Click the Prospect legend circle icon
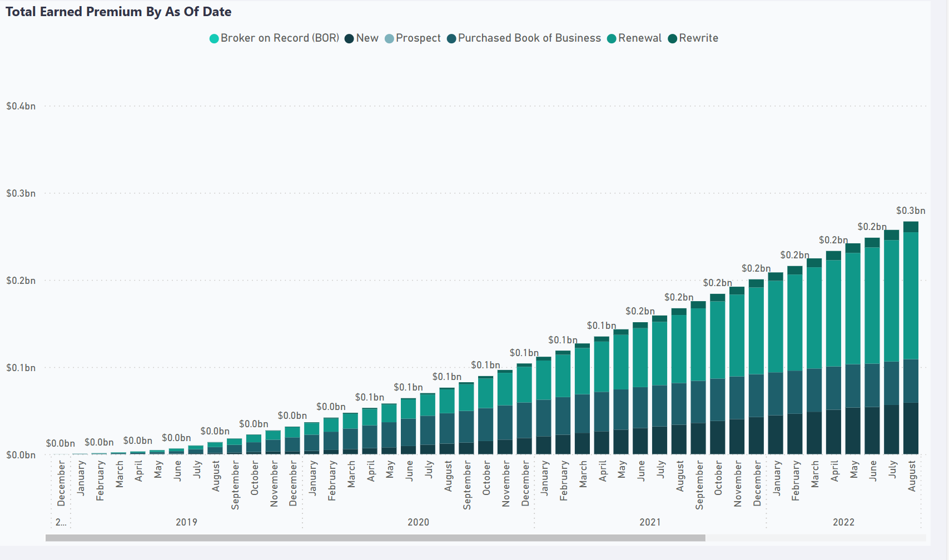This screenshot has width=949, height=560. (x=389, y=39)
